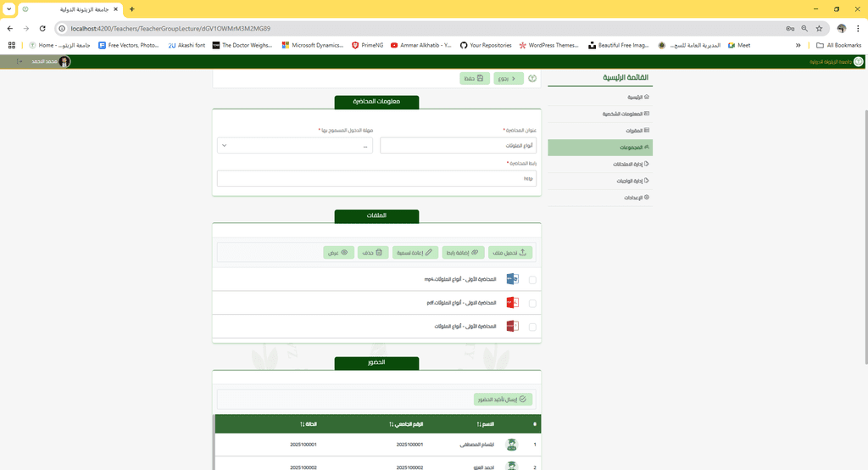This screenshot has width=868, height=470.
Task: Reload the page
Action: click(42, 28)
